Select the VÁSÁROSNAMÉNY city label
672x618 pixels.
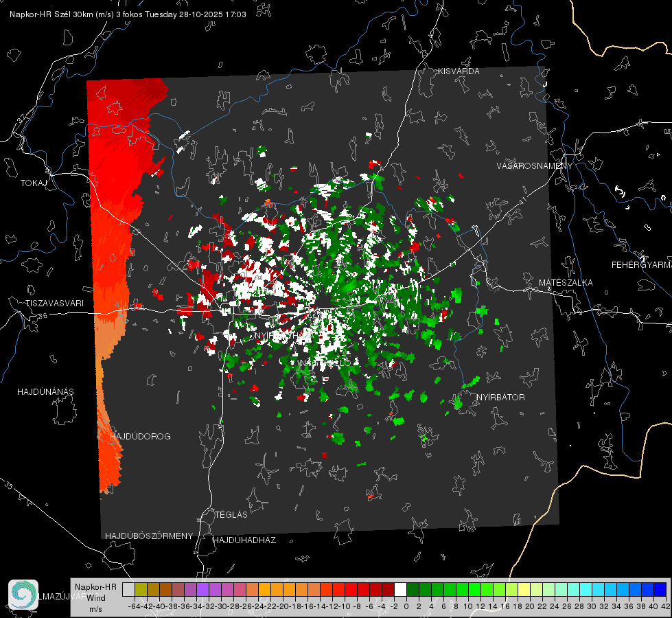(x=535, y=165)
